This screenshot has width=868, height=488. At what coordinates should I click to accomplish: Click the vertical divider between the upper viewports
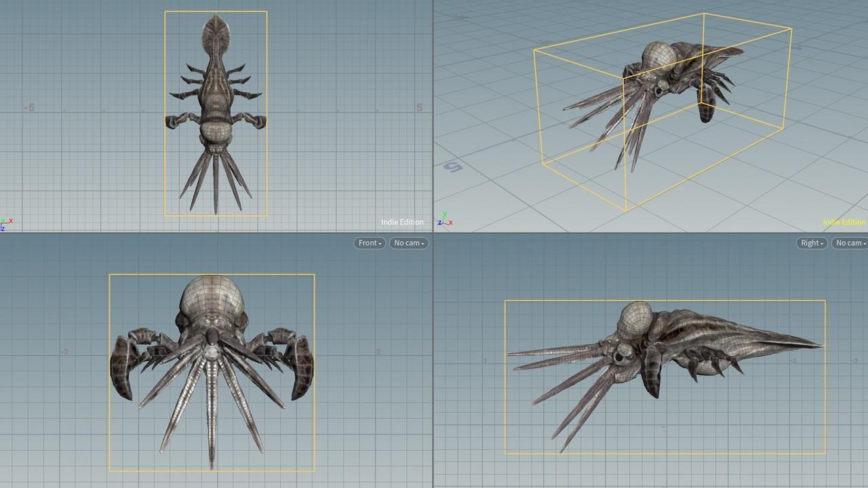tap(433, 115)
